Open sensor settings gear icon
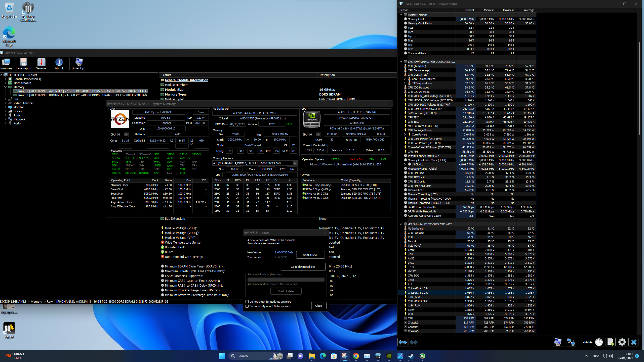Image resolution: width=644 pixels, height=362 pixels. (x=622, y=342)
